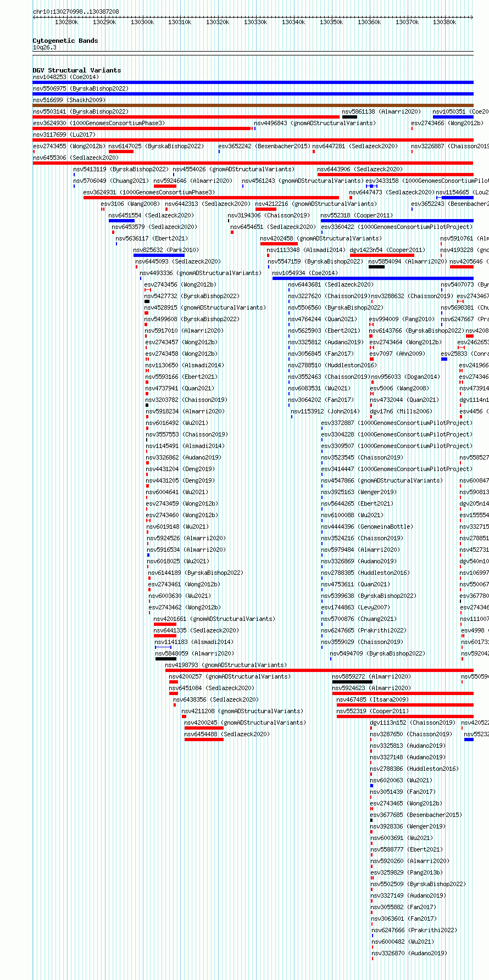Click nsv4212216 (gnomADStructuralVariants) label

point(316,204)
